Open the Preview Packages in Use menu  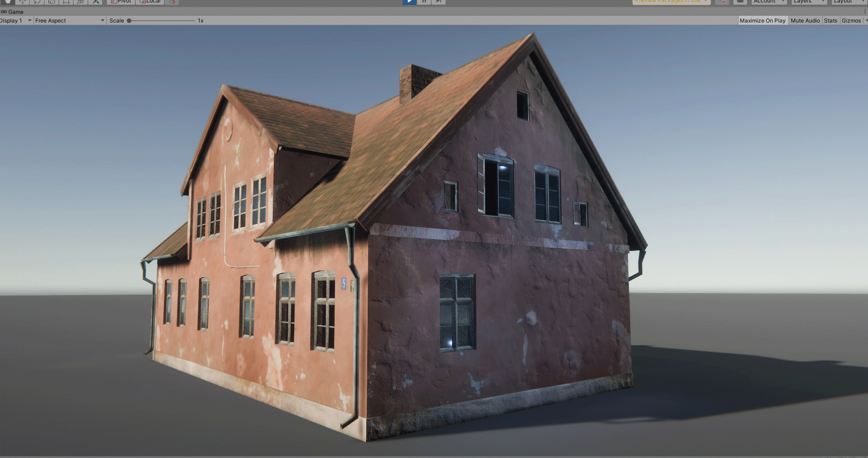click(671, 2)
